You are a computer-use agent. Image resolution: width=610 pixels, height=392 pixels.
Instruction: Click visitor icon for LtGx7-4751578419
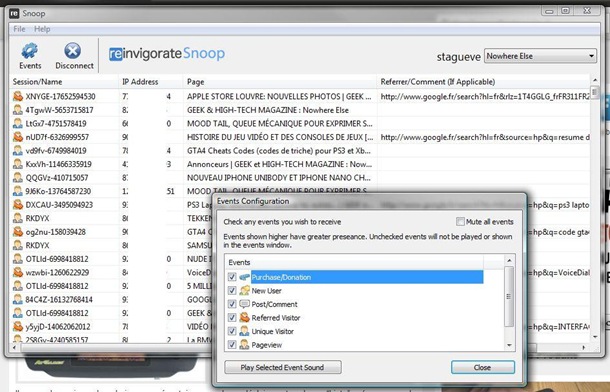(18, 123)
